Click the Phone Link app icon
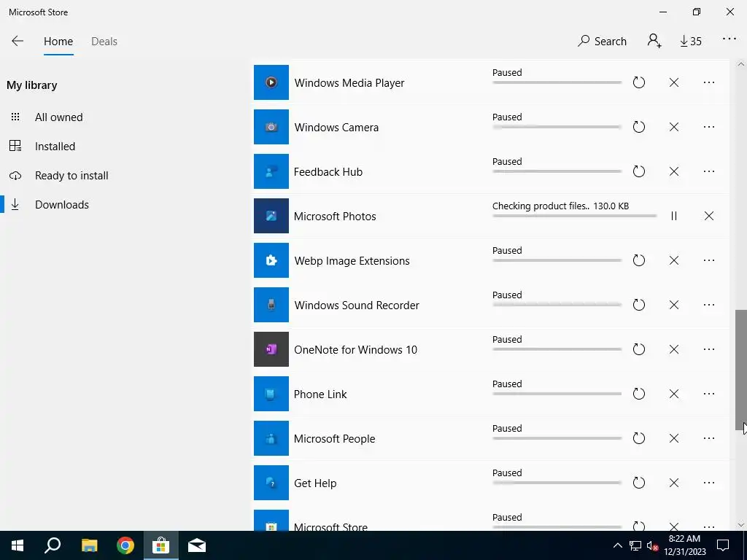 pyautogui.click(x=271, y=394)
